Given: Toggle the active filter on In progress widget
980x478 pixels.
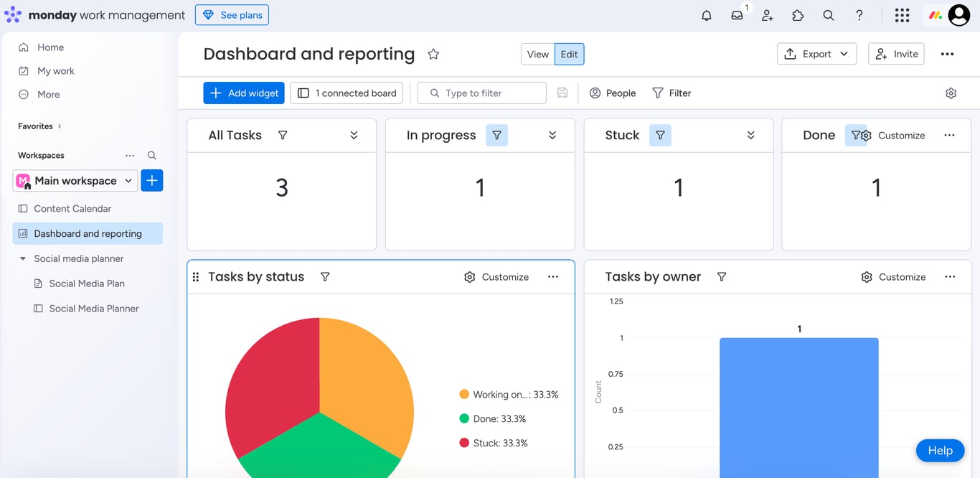Looking at the screenshot, I should [x=496, y=134].
